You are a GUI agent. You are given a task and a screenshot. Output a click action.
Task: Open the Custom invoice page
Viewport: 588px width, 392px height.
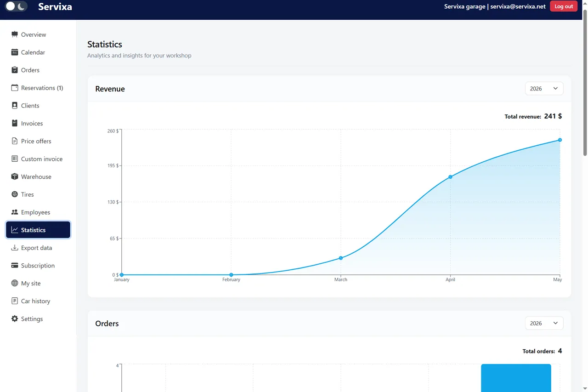38,159
